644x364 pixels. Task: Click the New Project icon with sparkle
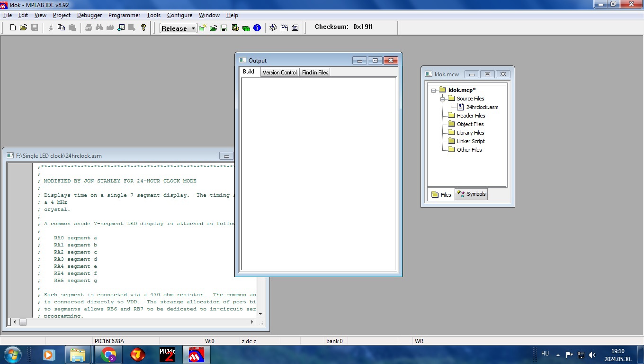[202, 28]
